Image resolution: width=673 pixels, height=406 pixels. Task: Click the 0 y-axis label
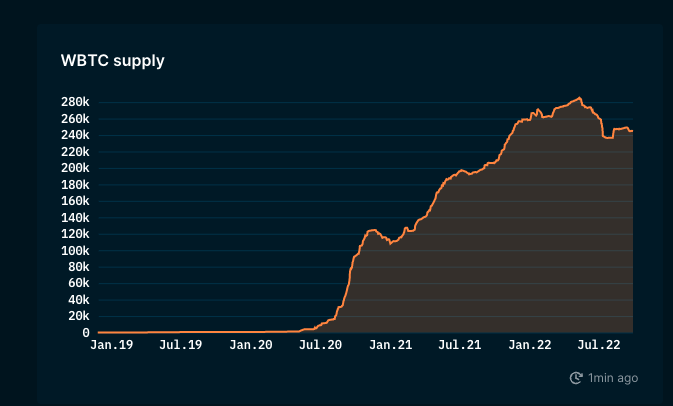click(x=86, y=333)
